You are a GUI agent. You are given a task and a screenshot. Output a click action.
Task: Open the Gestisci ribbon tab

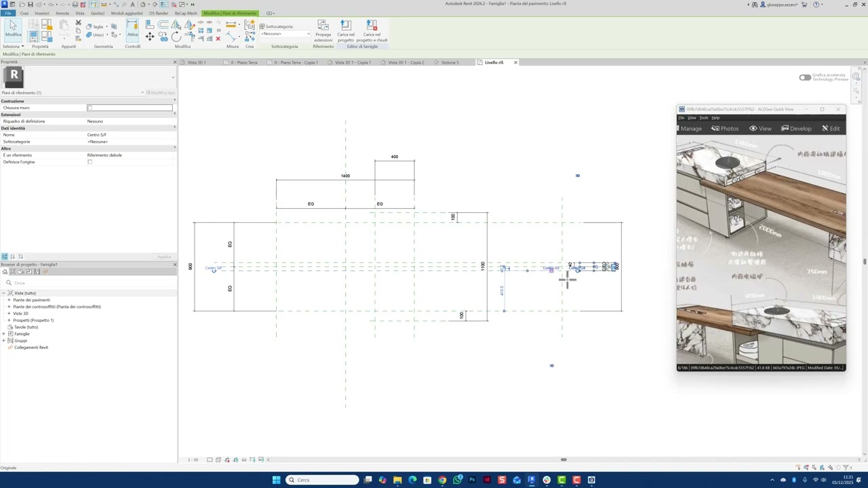(98, 13)
